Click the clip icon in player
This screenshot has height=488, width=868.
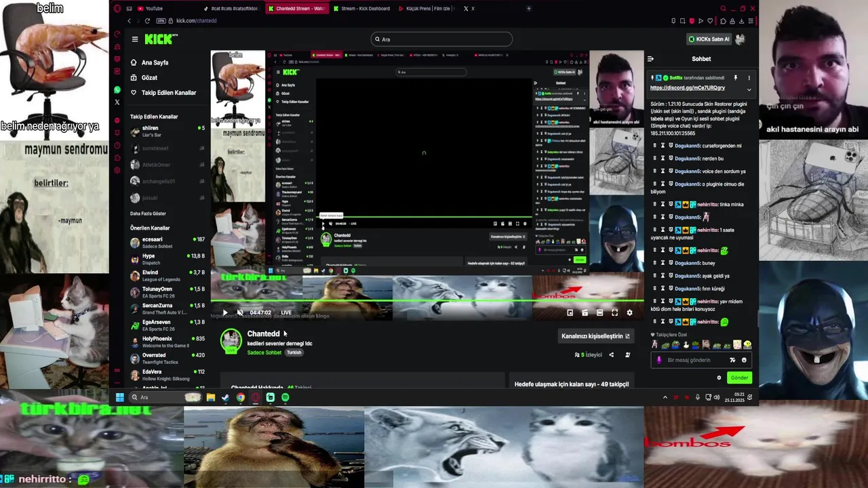coord(585,312)
